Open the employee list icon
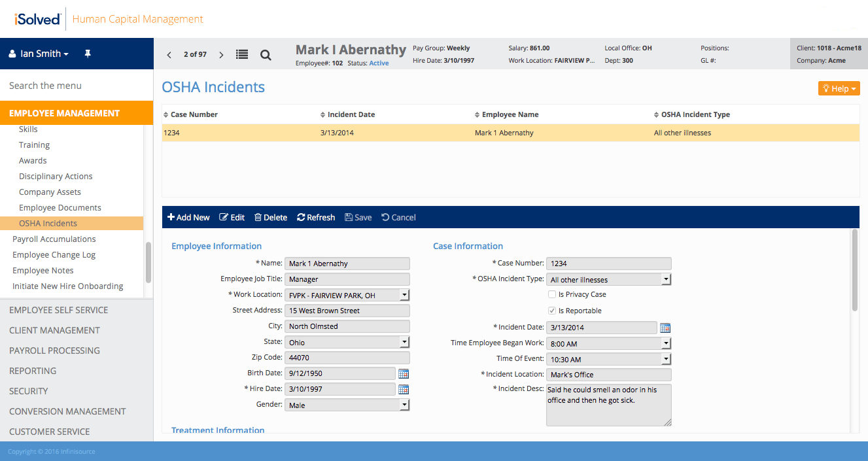Viewport: 868px width, 461px height. click(x=242, y=55)
